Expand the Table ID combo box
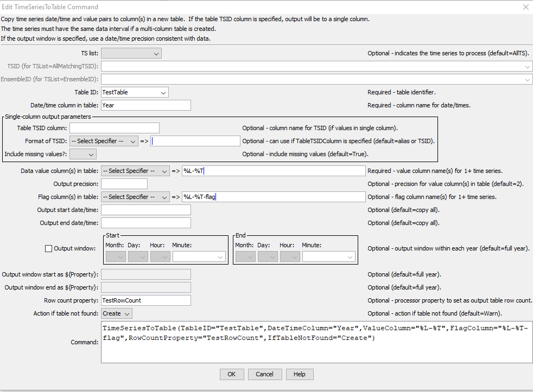 click(x=135, y=92)
